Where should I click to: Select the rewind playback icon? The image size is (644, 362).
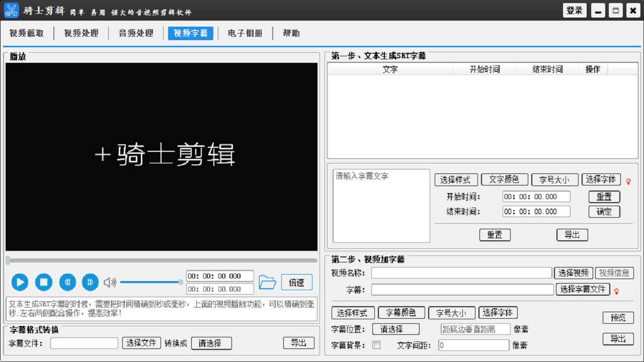(x=67, y=282)
